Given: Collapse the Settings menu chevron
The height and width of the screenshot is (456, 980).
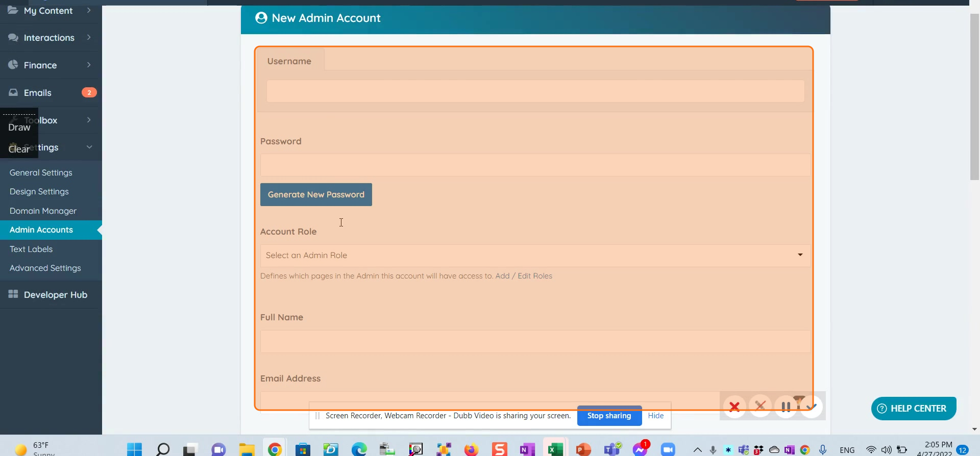Looking at the screenshot, I should [x=89, y=147].
